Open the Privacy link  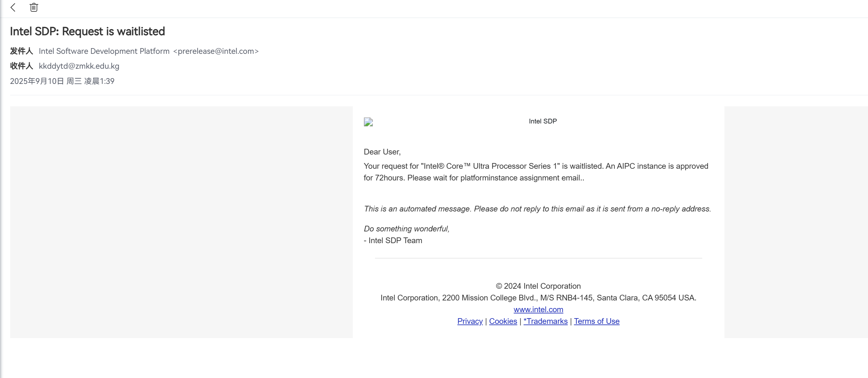470,321
